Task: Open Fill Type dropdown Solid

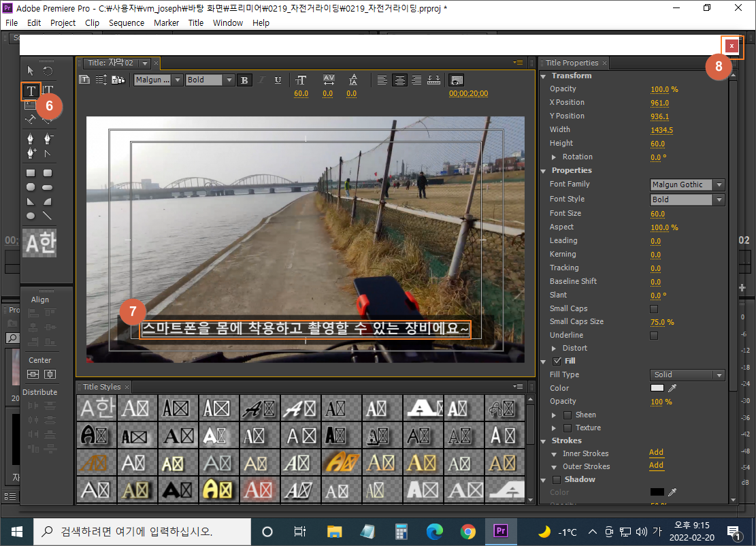Action: click(x=687, y=374)
